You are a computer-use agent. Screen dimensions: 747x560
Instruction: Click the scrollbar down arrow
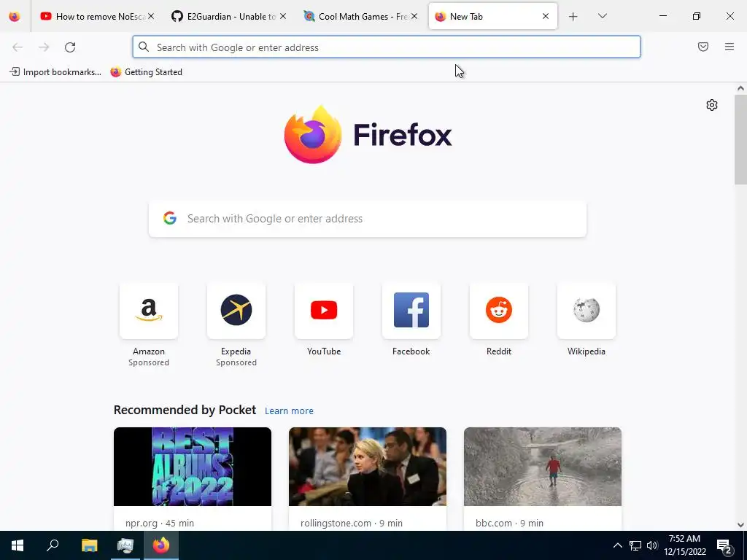pos(740,525)
